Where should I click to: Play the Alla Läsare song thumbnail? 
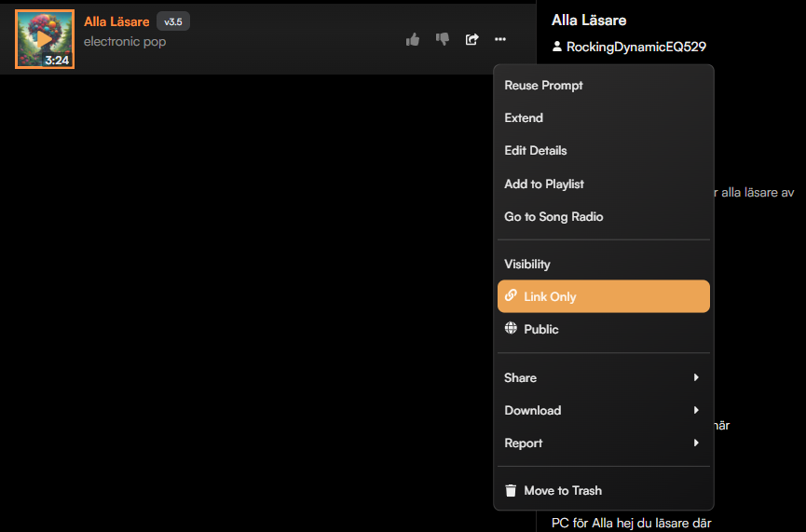tap(45, 39)
